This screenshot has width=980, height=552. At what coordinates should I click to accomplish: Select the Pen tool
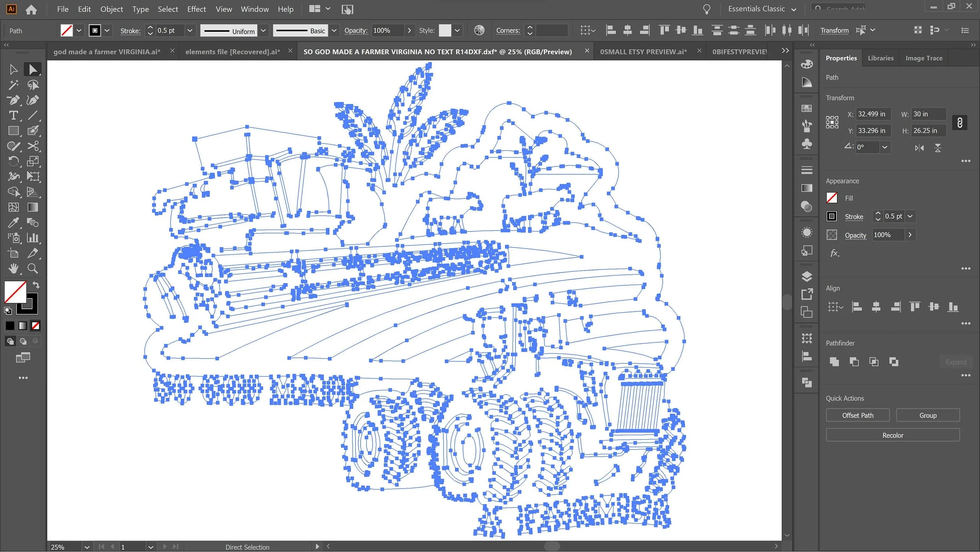pos(13,100)
